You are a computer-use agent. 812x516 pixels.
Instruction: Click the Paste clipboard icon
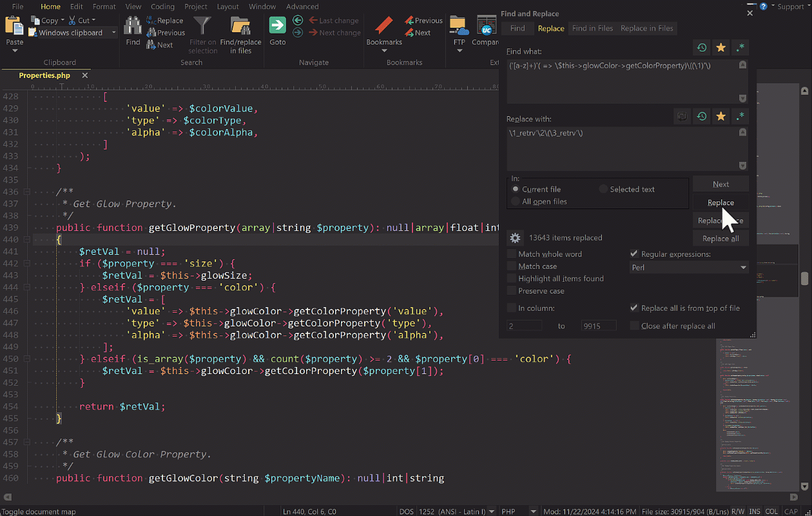point(14,26)
